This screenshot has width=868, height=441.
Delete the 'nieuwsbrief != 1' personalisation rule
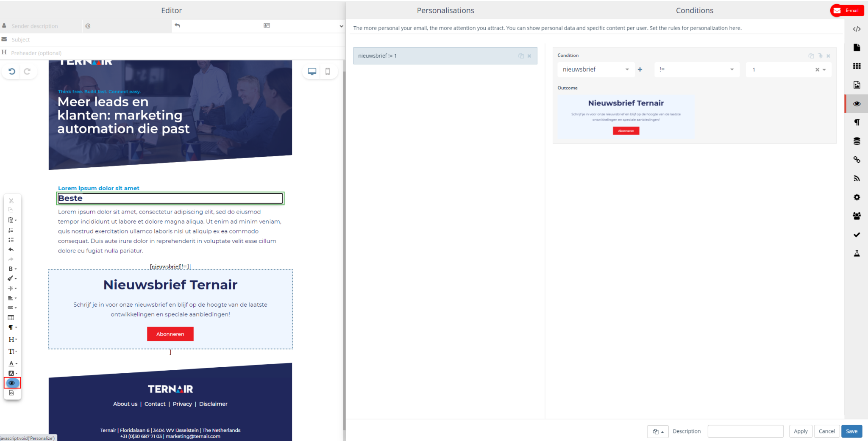coord(529,56)
